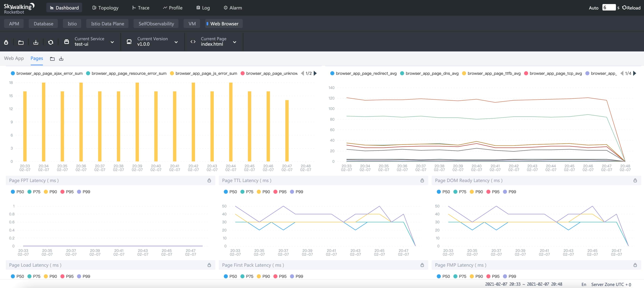Click the refresh icon beside Current Service

pyautogui.click(x=51, y=42)
